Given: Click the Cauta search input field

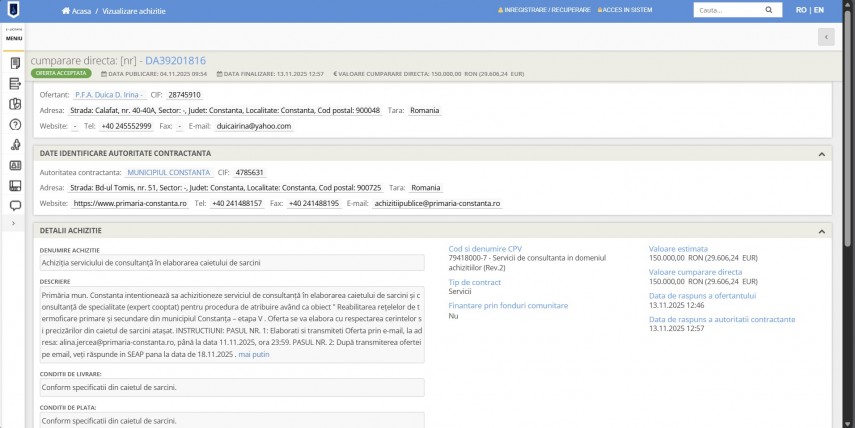Looking at the screenshot, I should click(728, 10).
